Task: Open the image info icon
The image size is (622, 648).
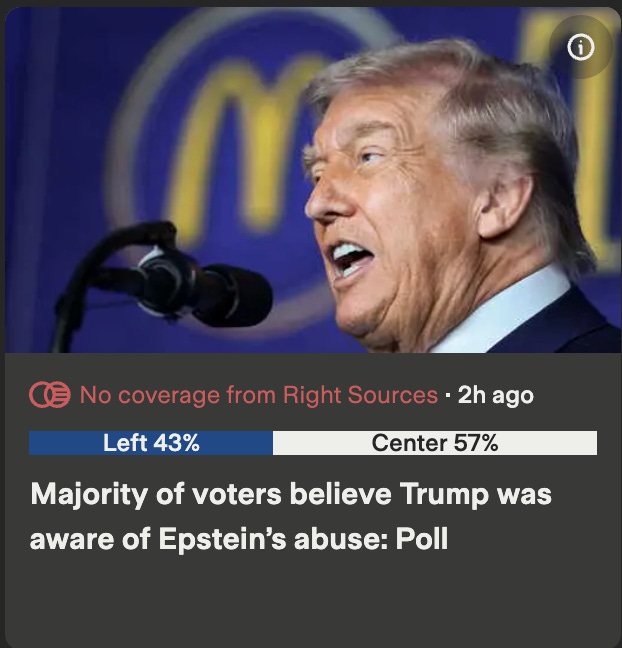Action: point(580,47)
